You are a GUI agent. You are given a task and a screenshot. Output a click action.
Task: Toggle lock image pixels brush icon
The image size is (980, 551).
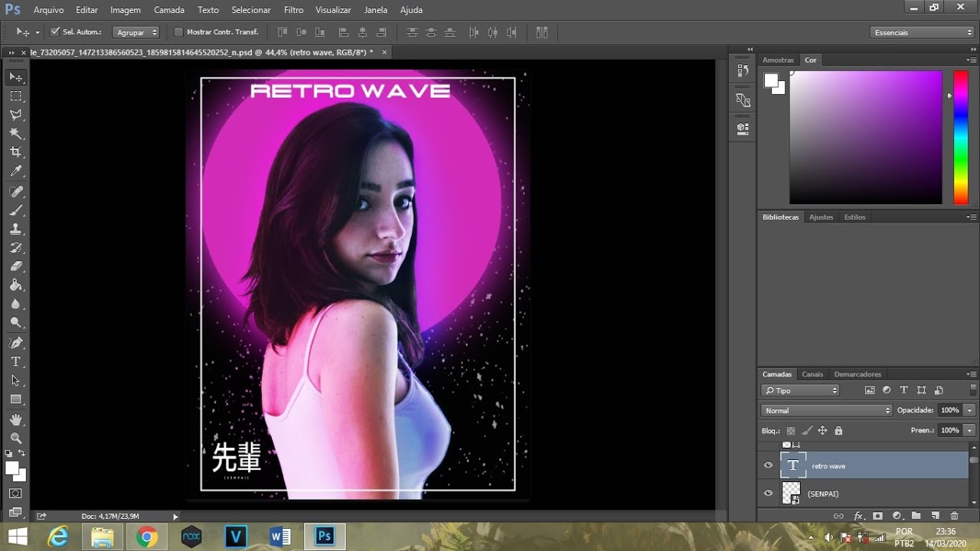(x=806, y=431)
